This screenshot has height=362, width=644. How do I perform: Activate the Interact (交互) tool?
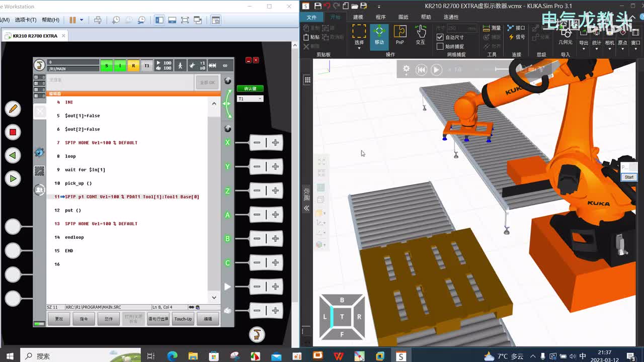tap(420, 35)
